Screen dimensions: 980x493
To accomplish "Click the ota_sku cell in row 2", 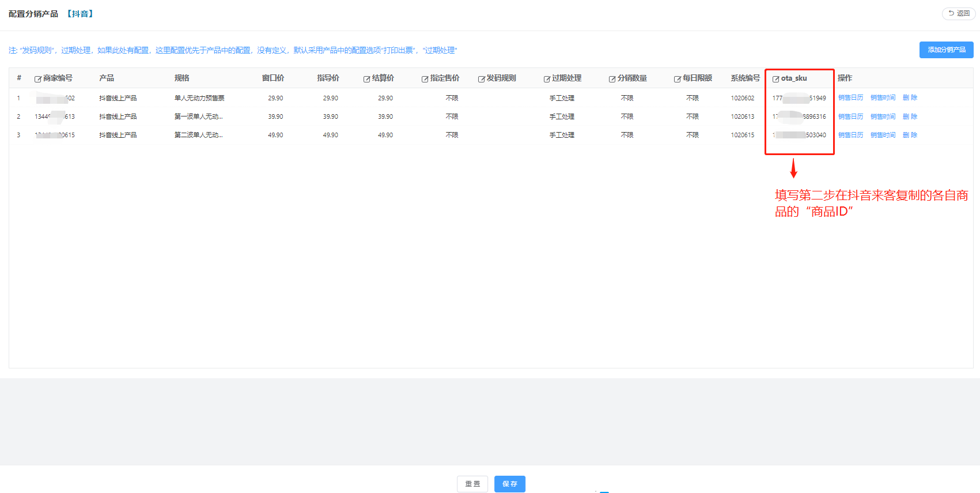I will coord(799,116).
